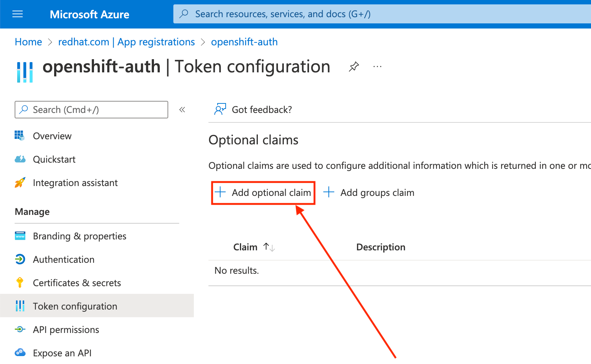Viewport: 591px width, 364px height.
Task: Click Add groups claim button
Action: (x=369, y=193)
